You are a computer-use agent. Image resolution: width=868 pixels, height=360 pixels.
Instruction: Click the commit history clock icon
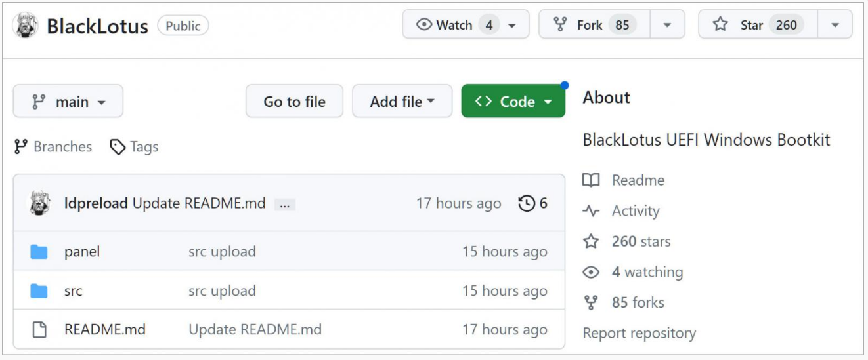[x=527, y=203]
